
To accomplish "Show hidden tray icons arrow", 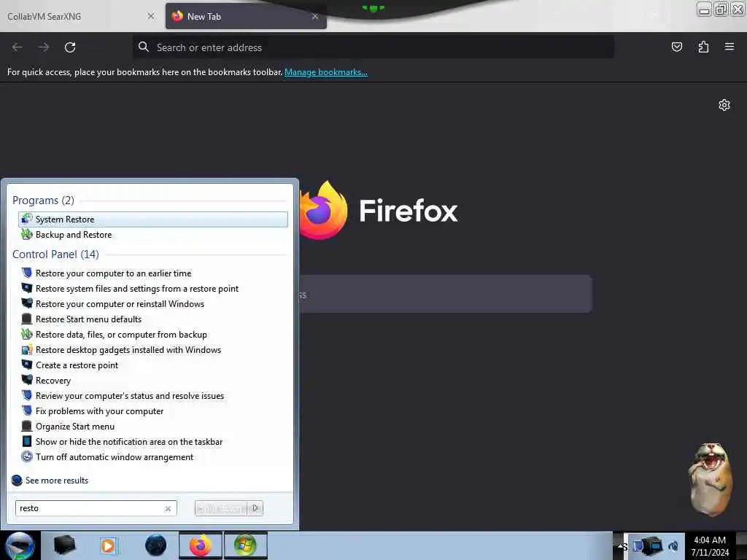I will pyautogui.click(x=620, y=546).
